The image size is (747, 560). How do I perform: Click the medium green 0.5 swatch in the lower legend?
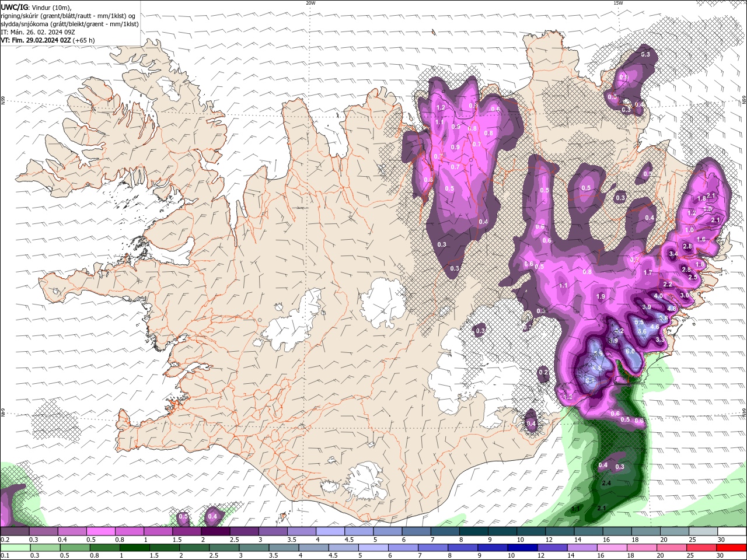pos(74,548)
